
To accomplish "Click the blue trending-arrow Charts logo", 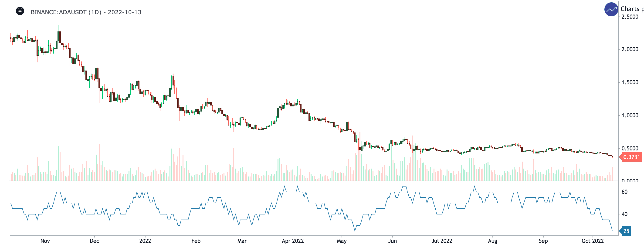I will [x=611, y=10].
